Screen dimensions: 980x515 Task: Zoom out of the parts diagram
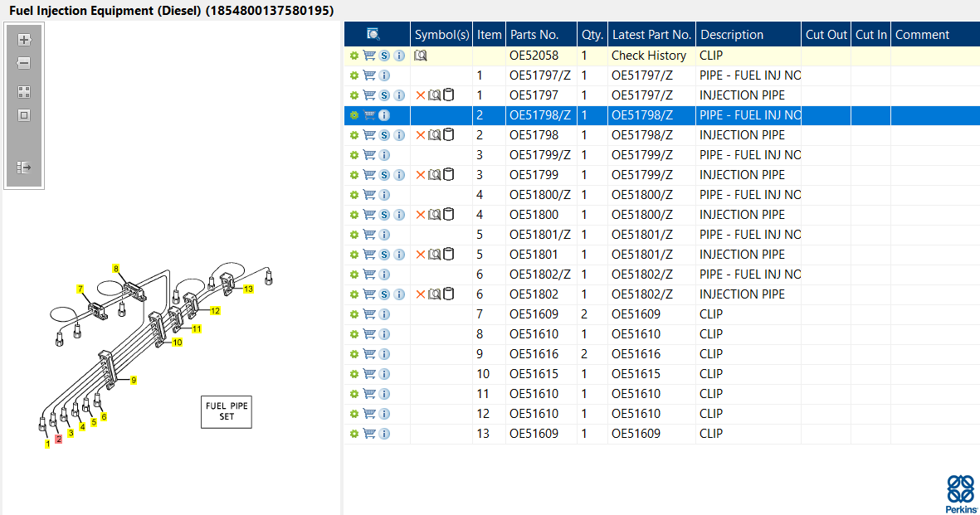24,63
